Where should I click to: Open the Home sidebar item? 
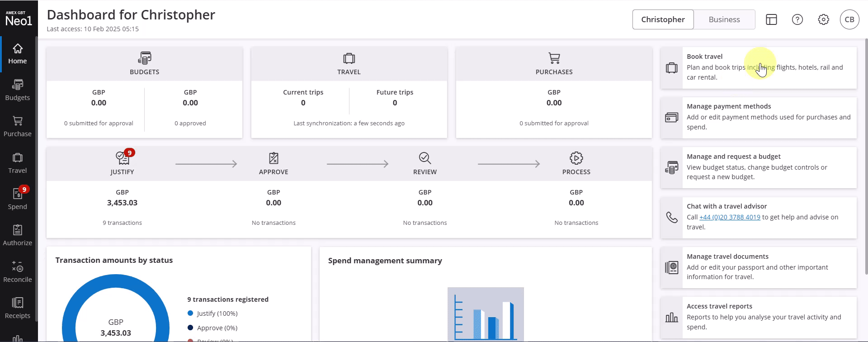click(x=18, y=54)
